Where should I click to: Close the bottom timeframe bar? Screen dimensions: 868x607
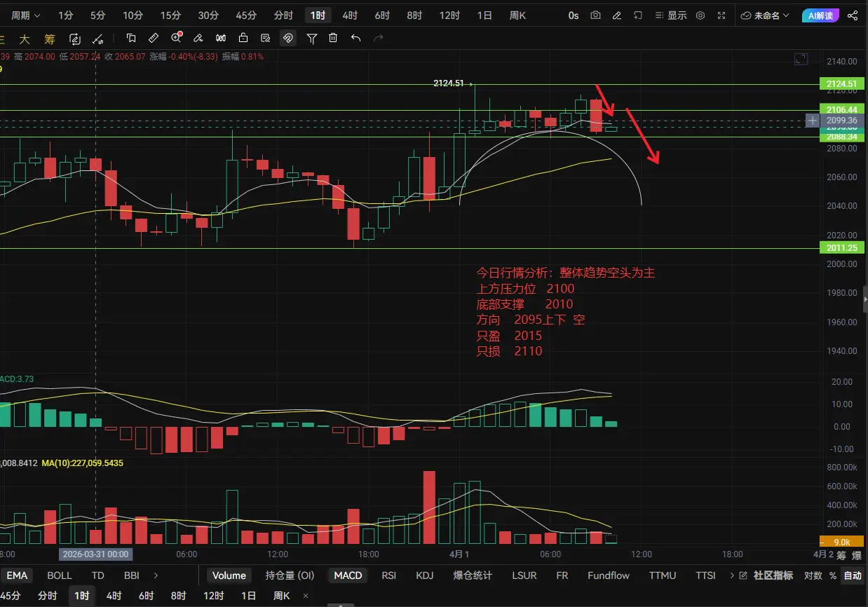pos(306,596)
